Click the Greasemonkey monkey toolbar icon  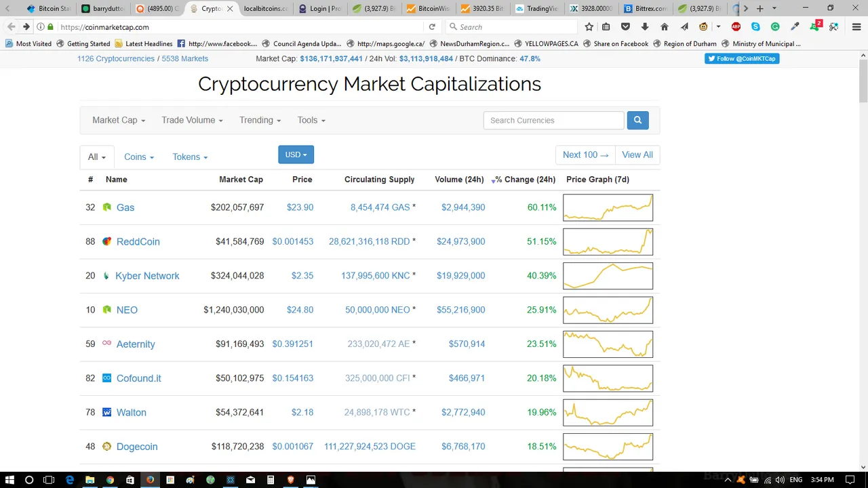pos(704,27)
